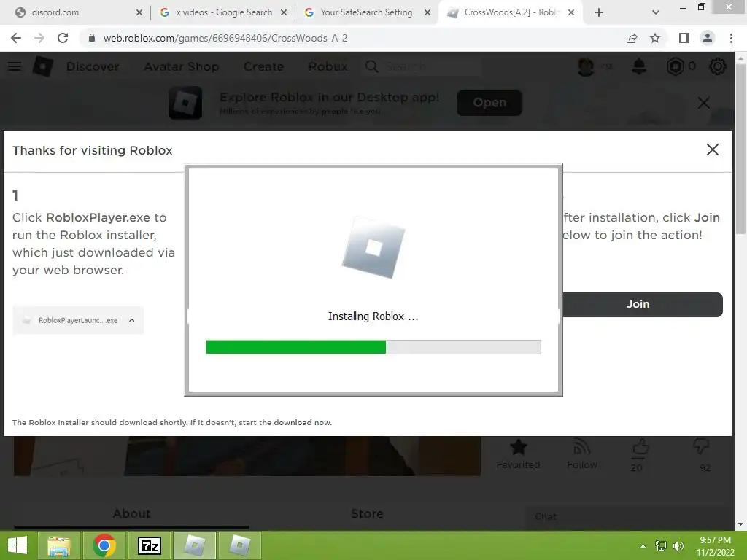Open the Robux balance icon
This screenshot has width=747, height=560.
point(675,66)
